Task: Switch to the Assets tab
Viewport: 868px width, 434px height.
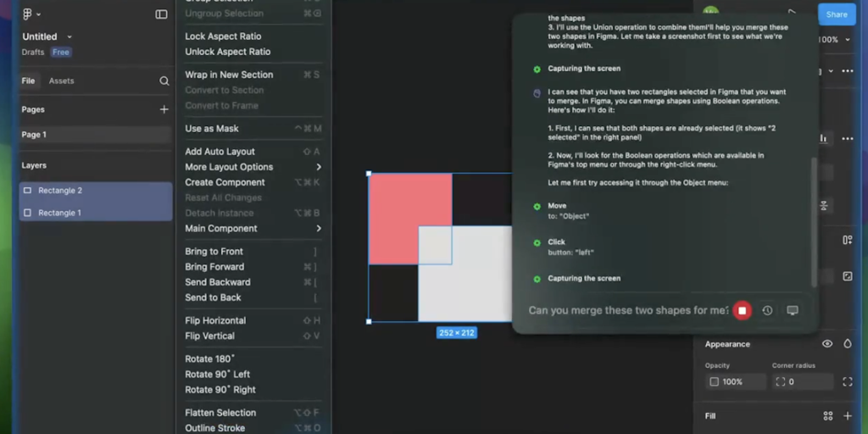Action: 61,81
